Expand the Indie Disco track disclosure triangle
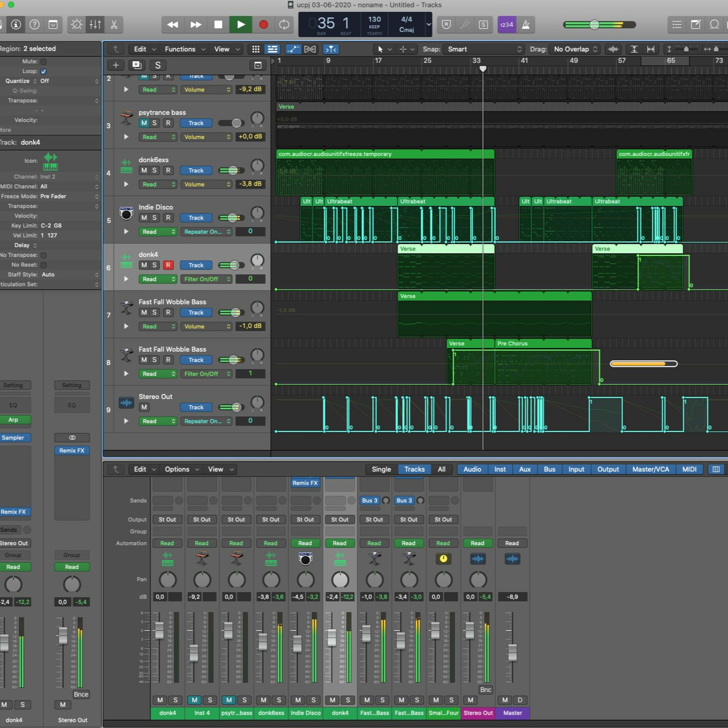 tap(126, 232)
